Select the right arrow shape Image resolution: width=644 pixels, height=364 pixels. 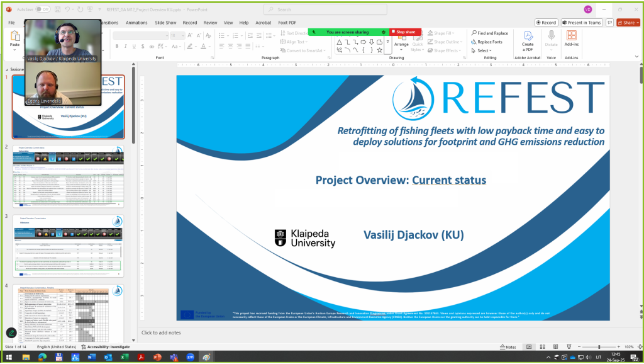pyautogui.click(x=364, y=42)
